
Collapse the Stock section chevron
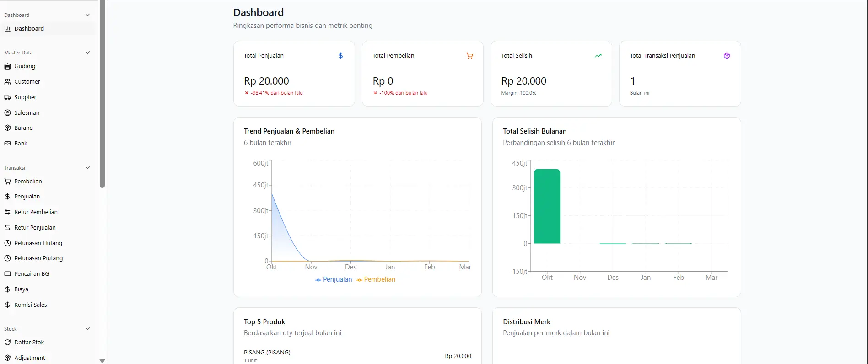coord(88,329)
